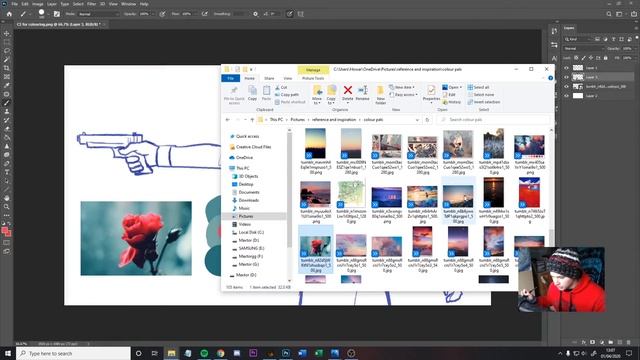Toggle airbrush build-up icon next to Flow
This screenshot has height=360, width=640.
pyautogui.click(x=205, y=14)
